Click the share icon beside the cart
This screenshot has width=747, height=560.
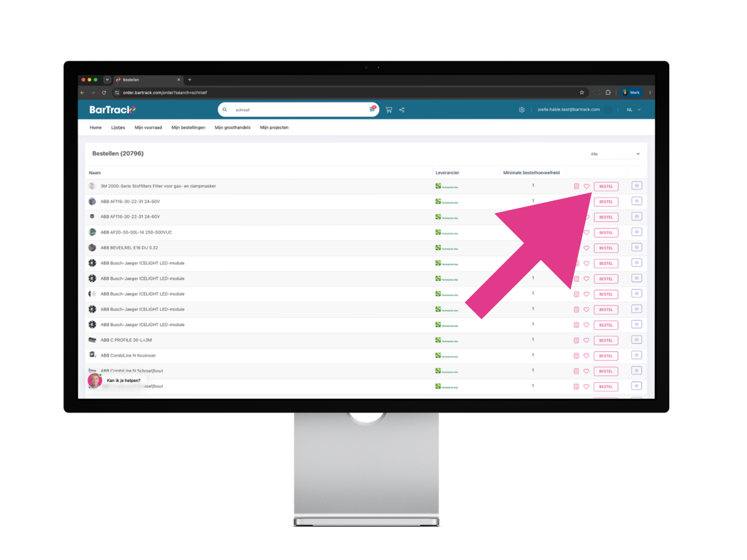tap(402, 110)
